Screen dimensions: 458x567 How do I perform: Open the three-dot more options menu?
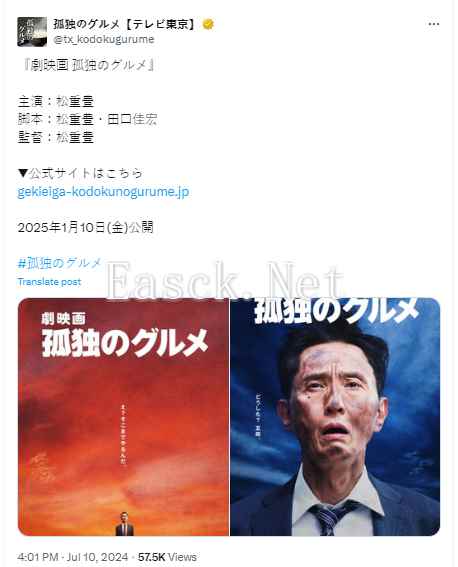(433, 24)
